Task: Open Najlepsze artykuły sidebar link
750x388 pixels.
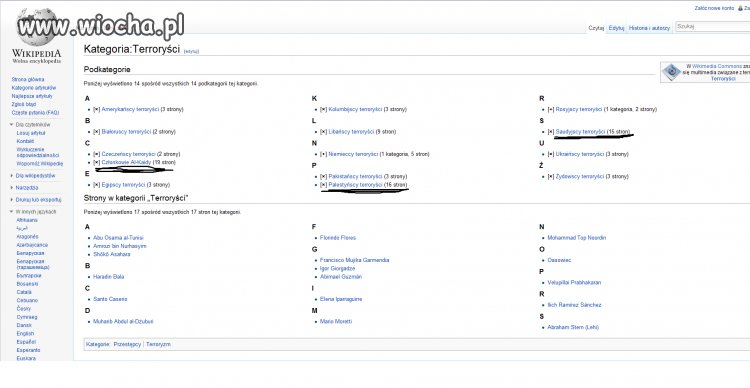Action: tap(32, 96)
